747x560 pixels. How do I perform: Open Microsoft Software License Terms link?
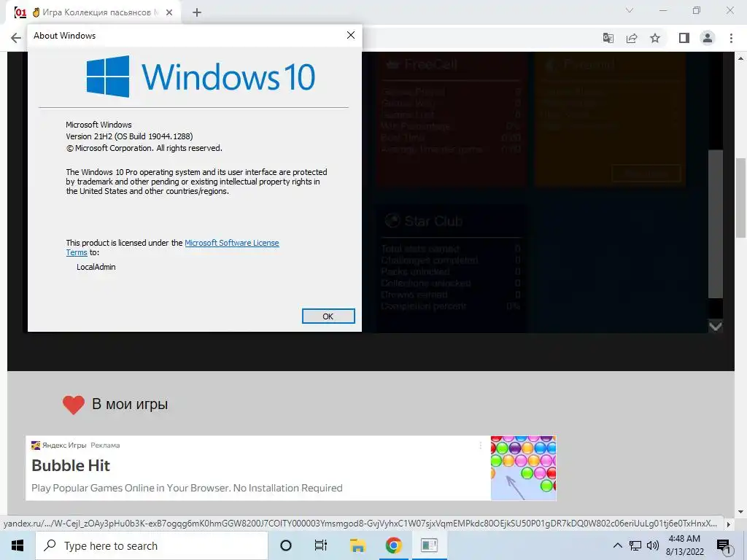[231, 243]
